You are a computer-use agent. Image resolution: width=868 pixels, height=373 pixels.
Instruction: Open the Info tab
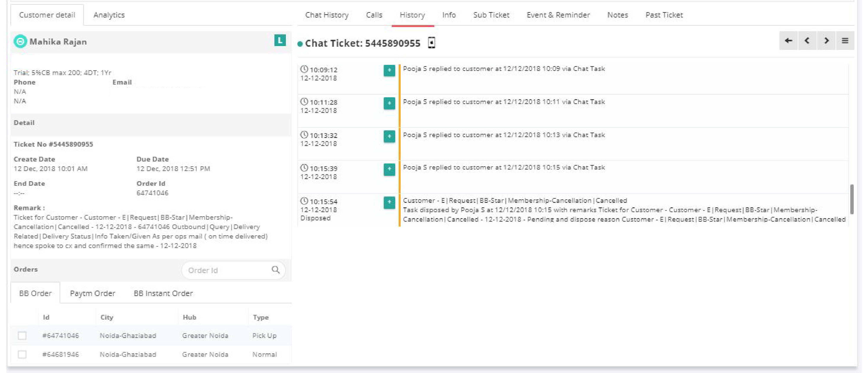pyautogui.click(x=449, y=15)
